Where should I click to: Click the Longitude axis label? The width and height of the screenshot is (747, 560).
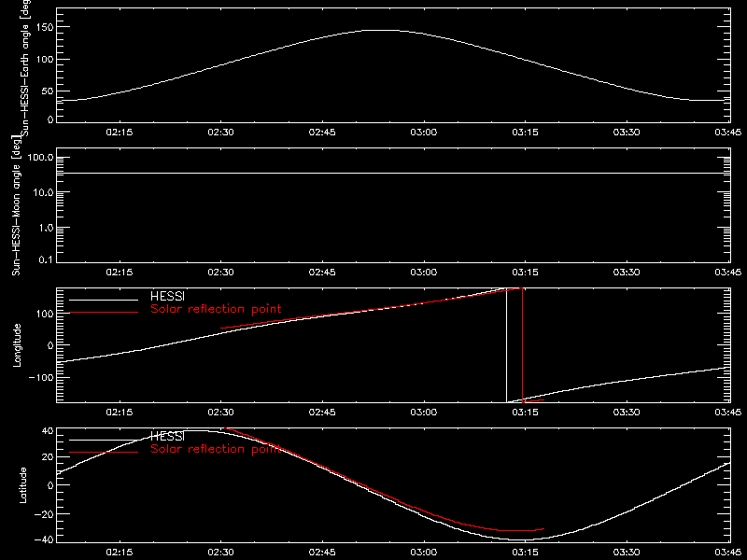coord(17,345)
